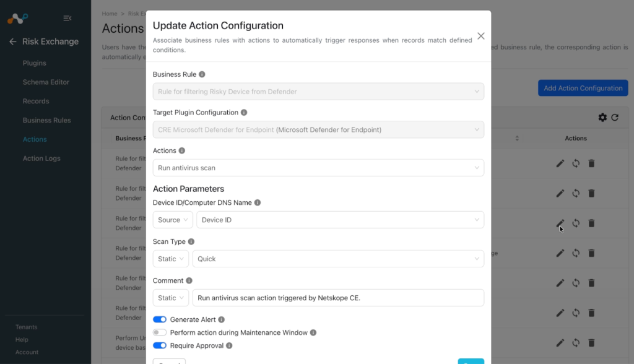The height and width of the screenshot is (364, 634).
Task: Open Quick scan type dropdown
Action: (338, 259)
